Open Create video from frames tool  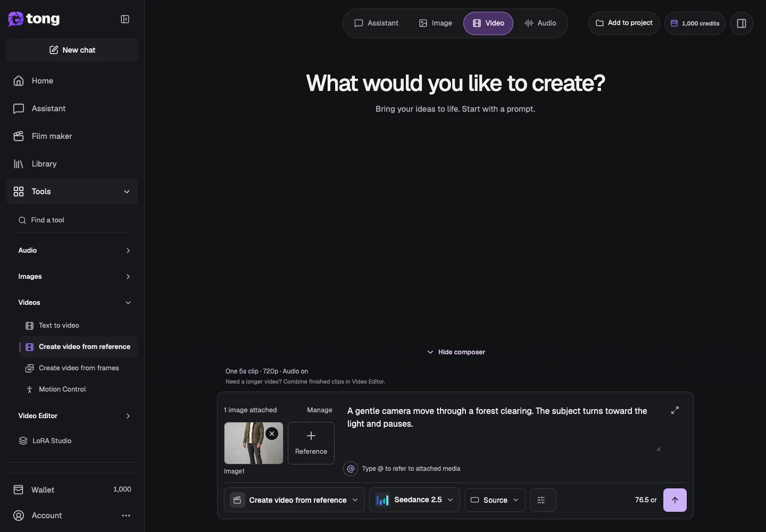78,368
